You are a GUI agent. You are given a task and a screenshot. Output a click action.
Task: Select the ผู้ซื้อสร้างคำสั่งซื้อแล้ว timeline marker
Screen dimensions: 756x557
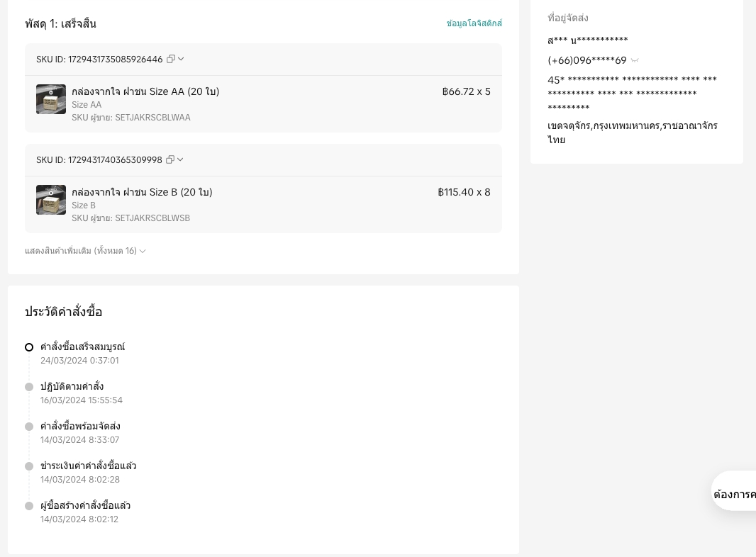click(29, 506)
